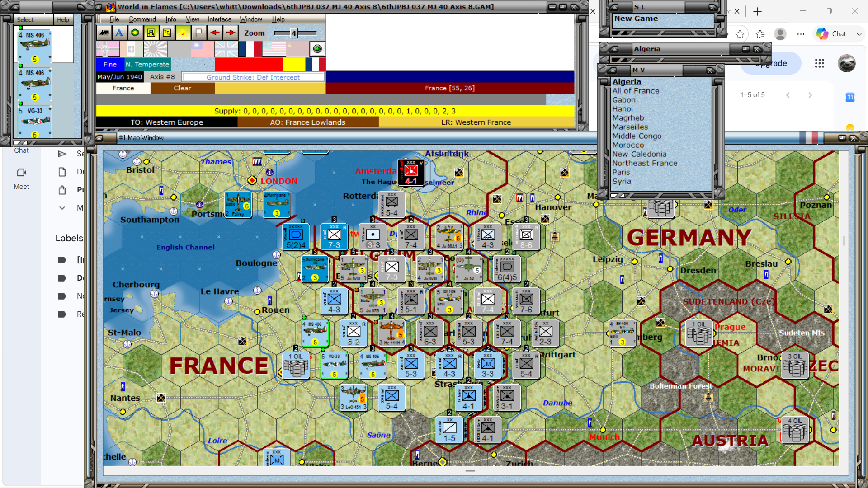Screen dimensions: 868x488
Task: Click the red left arrow toolbar button
Action: [215, 33]
